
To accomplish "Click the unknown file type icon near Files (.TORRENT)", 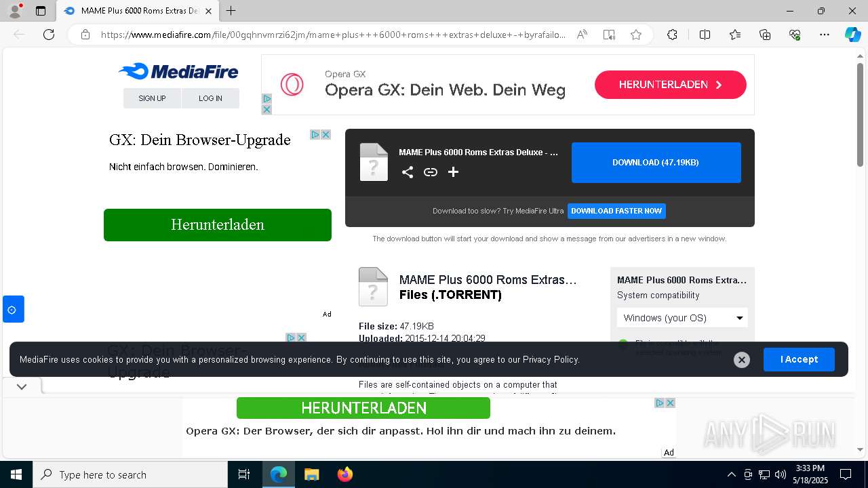I will coord(373,287).
